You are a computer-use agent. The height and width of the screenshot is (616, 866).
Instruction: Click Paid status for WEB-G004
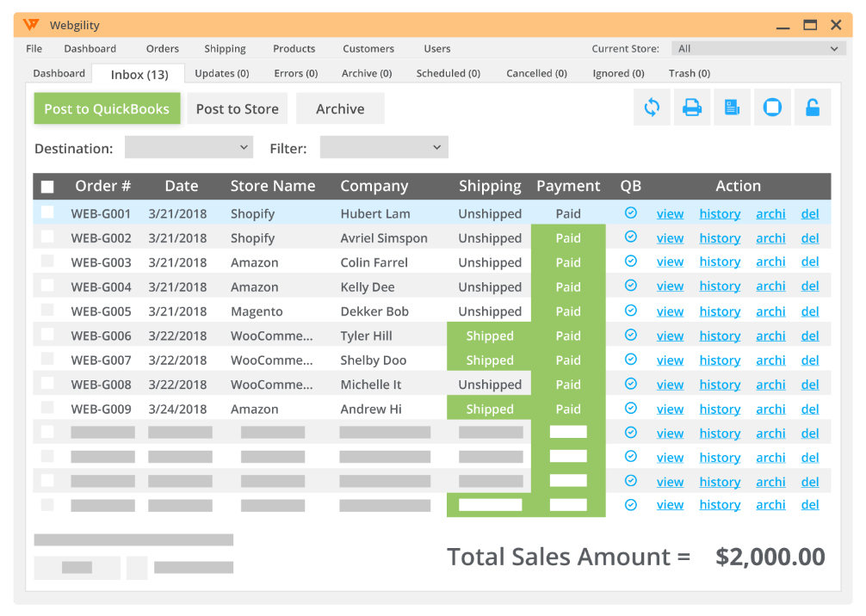click(x=568, y=287)
